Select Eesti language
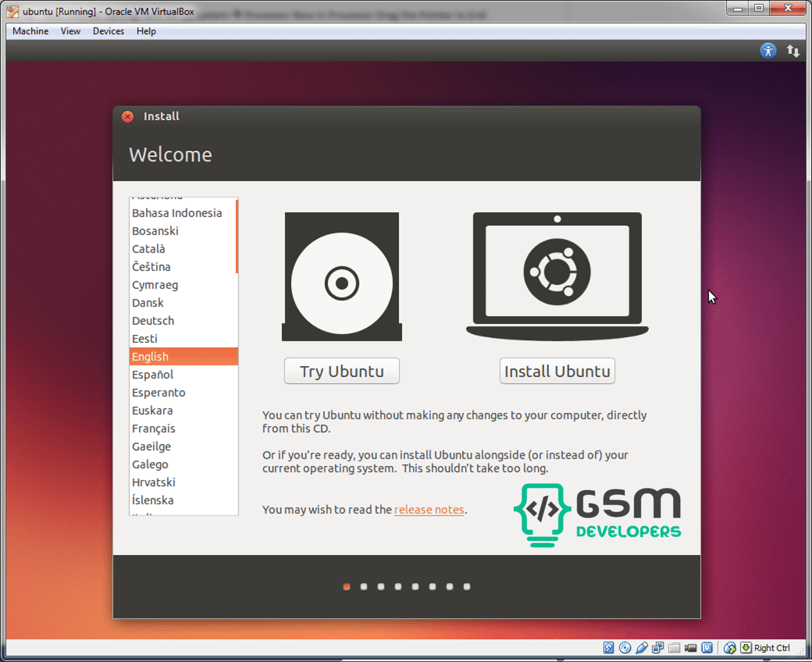Viewport: 812px width, 662px height. pyautogui.click(x=184, y=339)
